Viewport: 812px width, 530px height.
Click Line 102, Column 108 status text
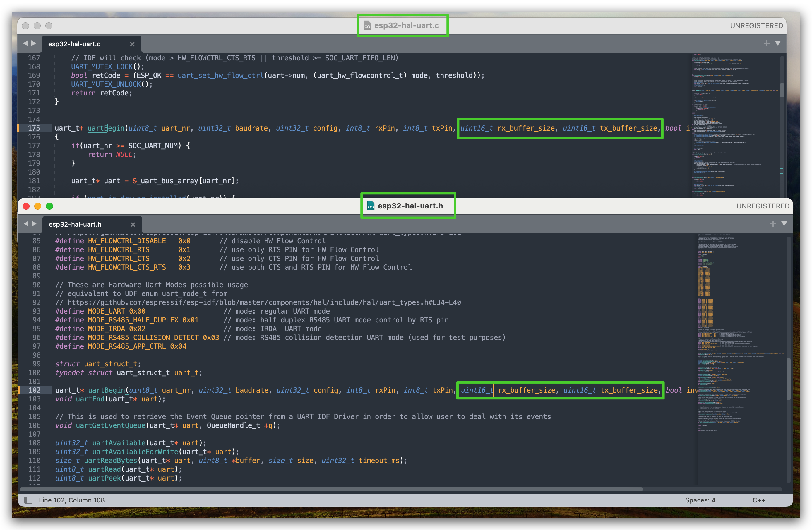click(72, 500)
